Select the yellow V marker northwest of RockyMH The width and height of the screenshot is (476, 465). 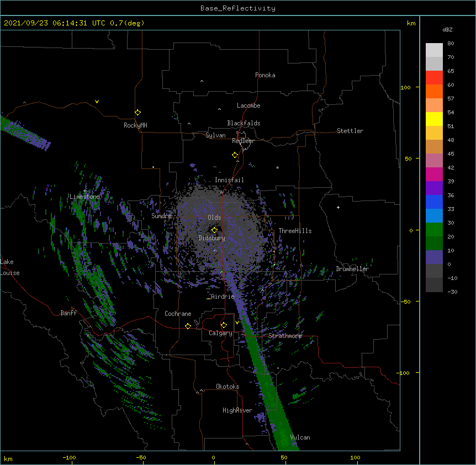coord(97,102)
